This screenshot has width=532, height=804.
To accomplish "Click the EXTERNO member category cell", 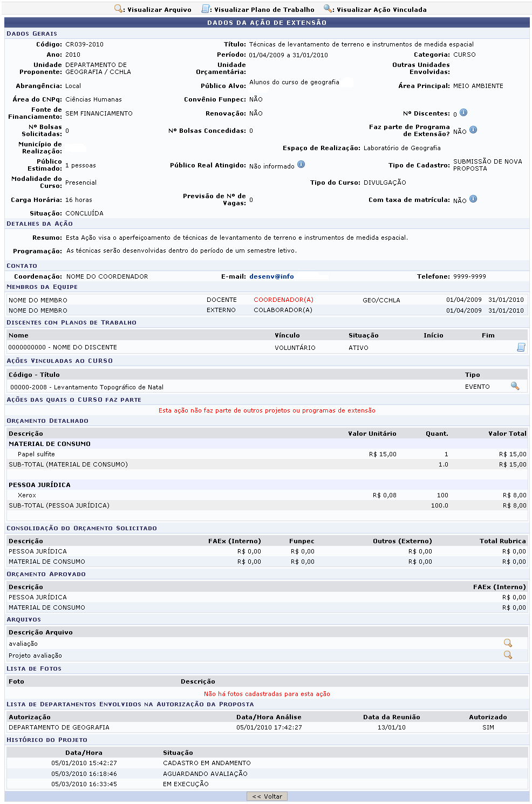I will [x=221, y=310].
